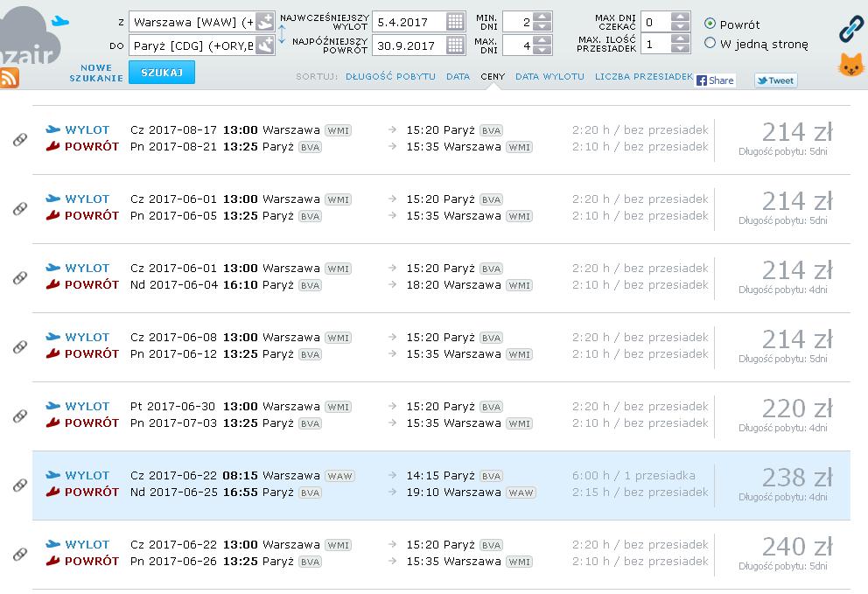
Task: Open airport picker beside Warszawa field
Action: tap(265, 22)
